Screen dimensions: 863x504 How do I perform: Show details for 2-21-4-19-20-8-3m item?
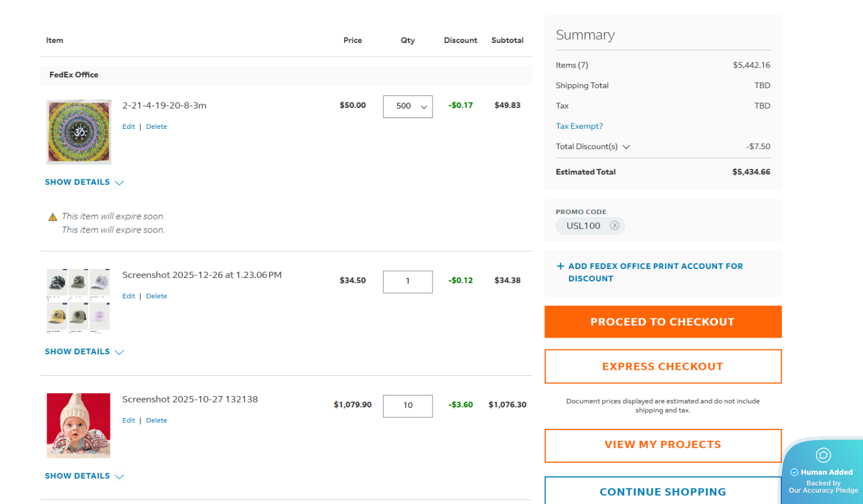click(x=84, y=183)
